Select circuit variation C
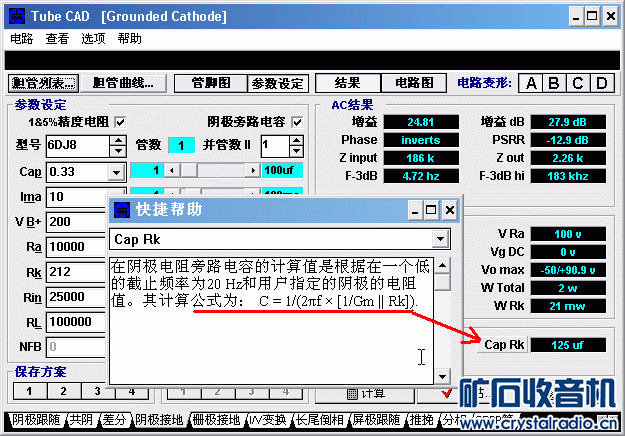The image size is (625, 436). [x=578, y=83]
